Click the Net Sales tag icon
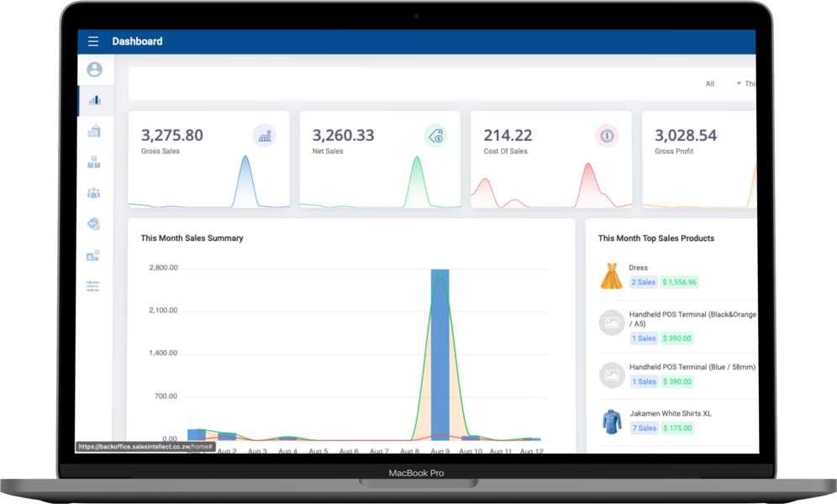The image size is (837, 504). pos(435,135)
